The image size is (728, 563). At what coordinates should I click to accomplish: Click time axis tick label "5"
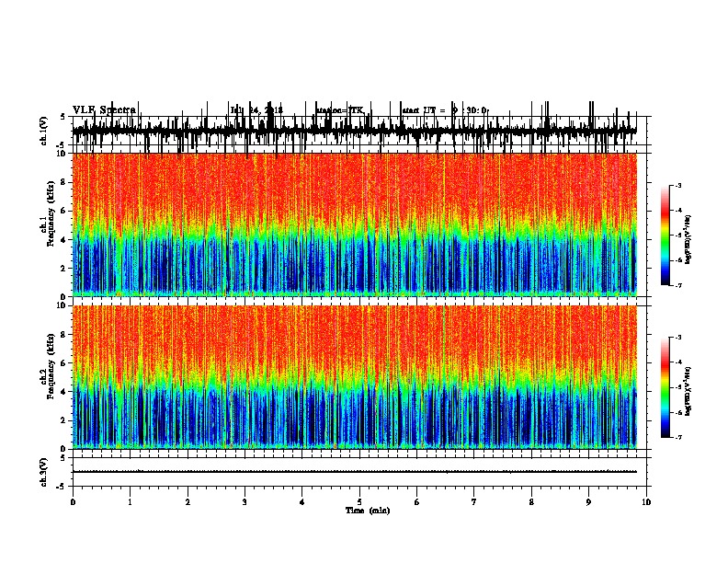tap(359, 502)
